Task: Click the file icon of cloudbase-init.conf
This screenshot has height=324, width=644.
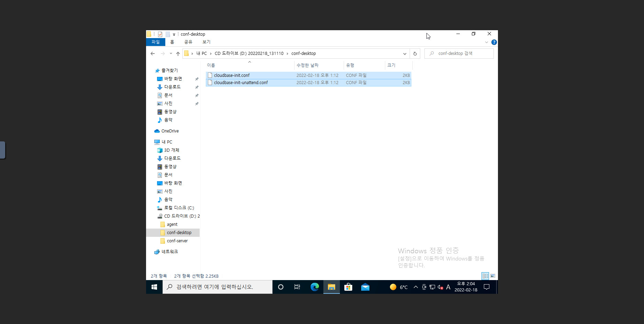Action: point(210,75)
